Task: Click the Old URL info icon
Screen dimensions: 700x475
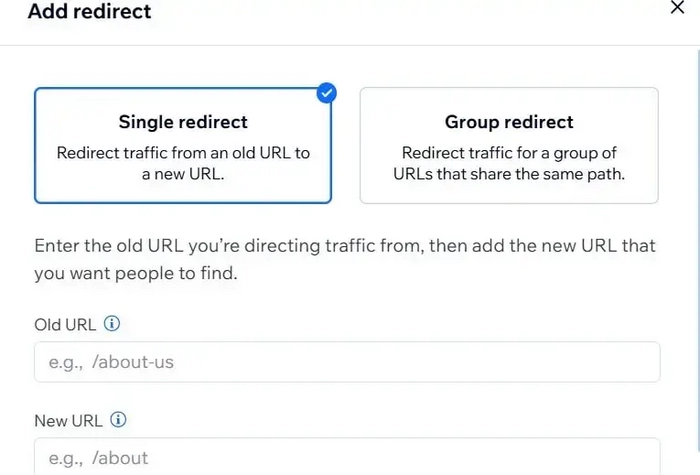Action: (112, 323)
